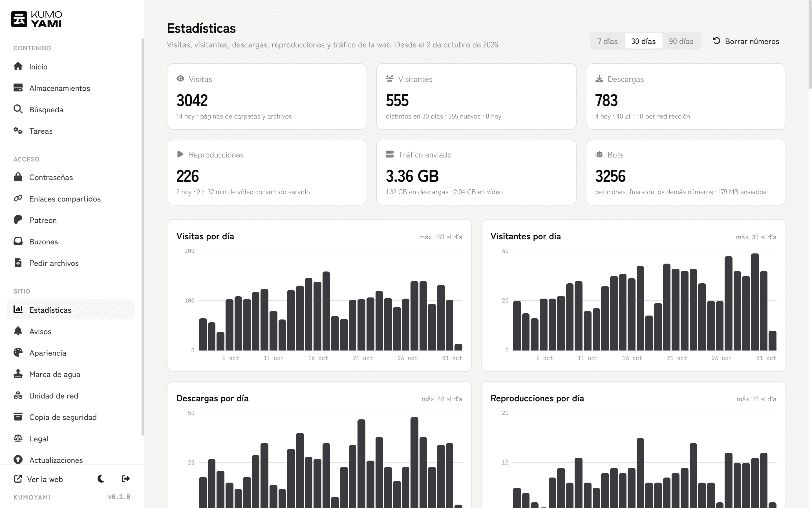
Task: Click the Visitantes por día chart title
Action: coord(526,236)
